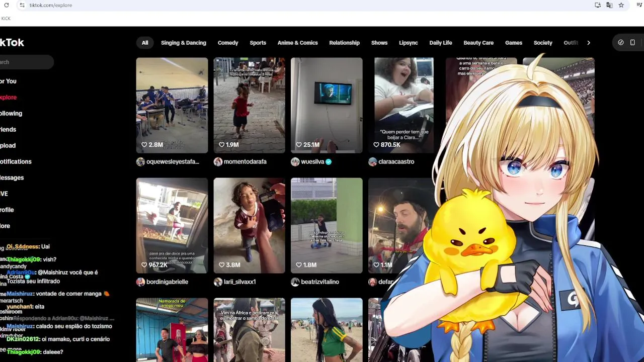This screenshot has height=362, width=644.
Task: Select the Shows category tab
Action: (x=379, y=43)
